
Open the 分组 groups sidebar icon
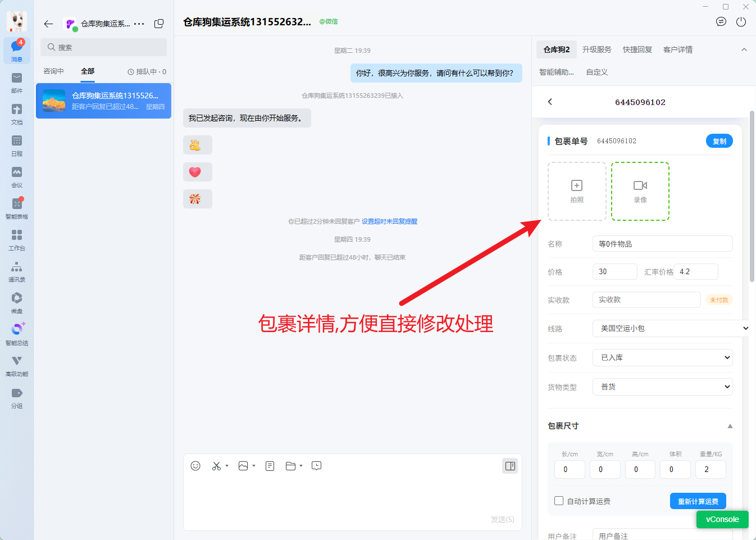pos(17,397)
